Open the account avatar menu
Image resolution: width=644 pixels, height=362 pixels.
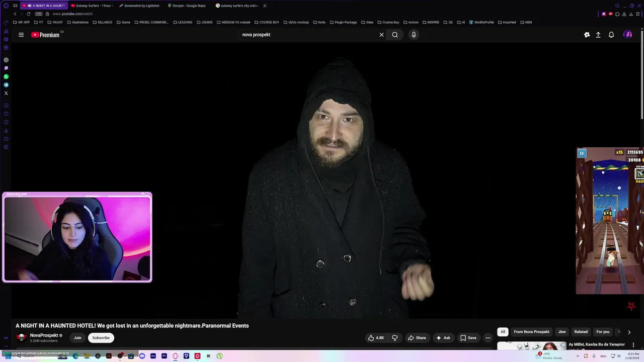[627, 35]
